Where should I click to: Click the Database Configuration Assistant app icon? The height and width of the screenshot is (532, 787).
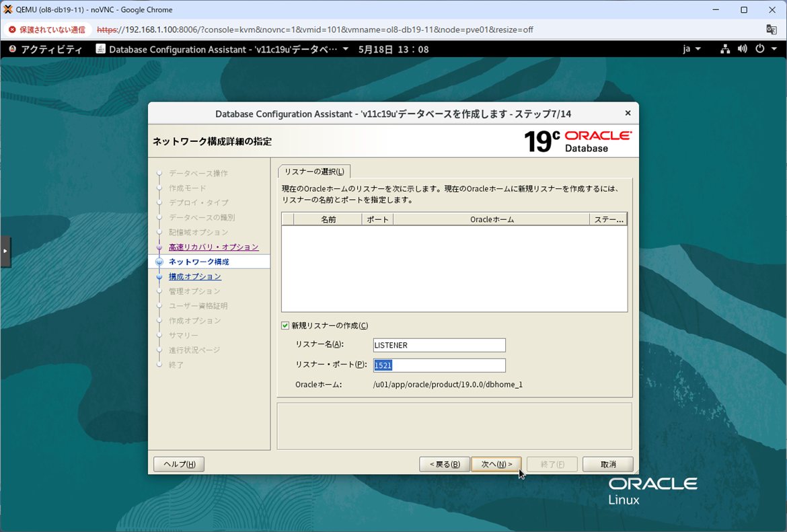(100, 49)
